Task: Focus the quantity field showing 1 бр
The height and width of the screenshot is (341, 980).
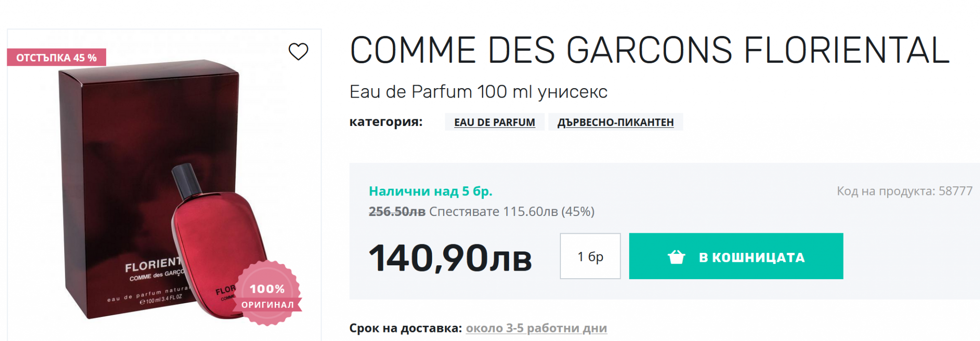Action: [x=590, y=256]
